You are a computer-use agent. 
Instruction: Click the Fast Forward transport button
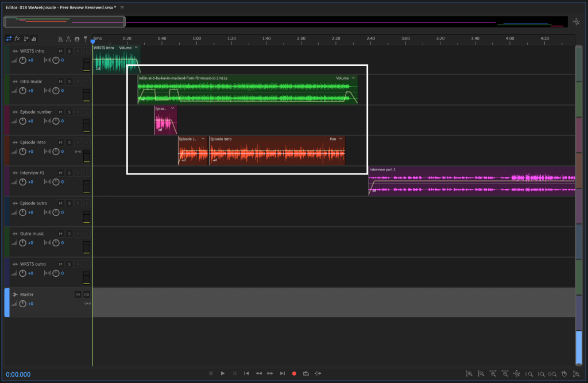click(270, 373)
